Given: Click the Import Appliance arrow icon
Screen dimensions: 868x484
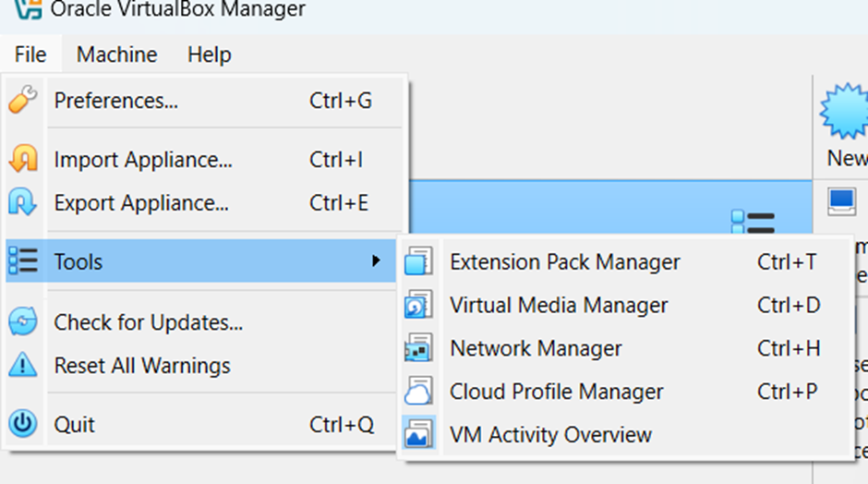Looking at the screenshot, I should click(x=23, y=158).
